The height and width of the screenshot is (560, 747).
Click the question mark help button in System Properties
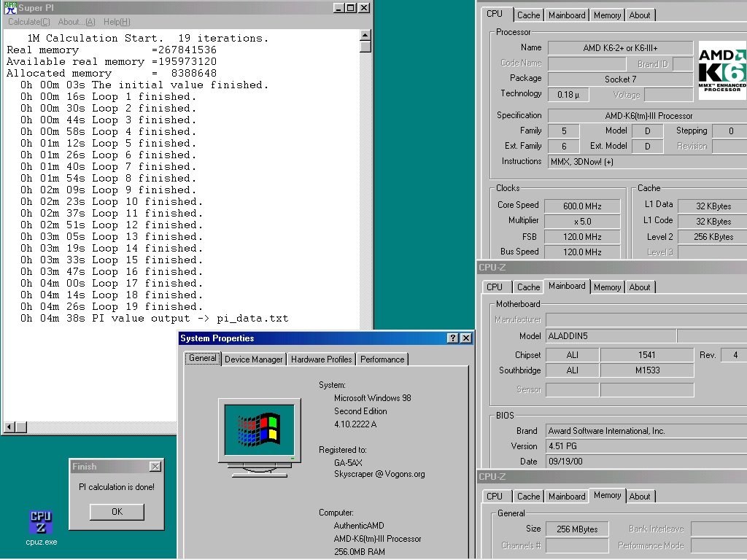(x=452, y=338)
